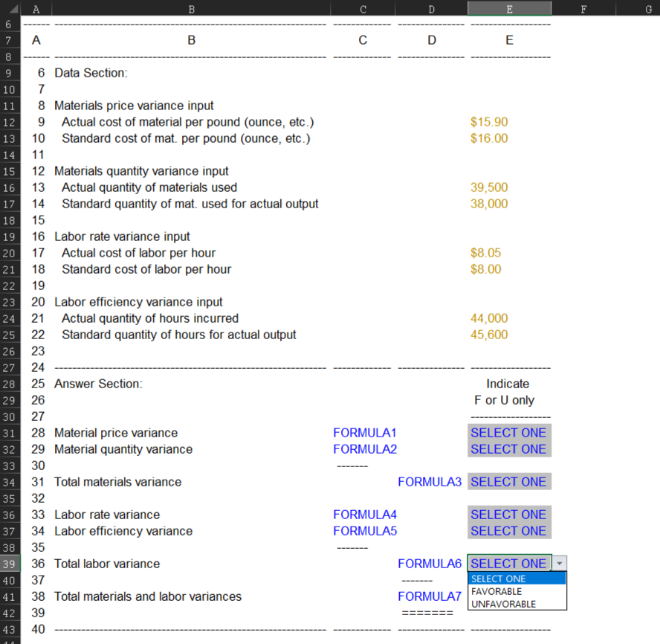Click the SELECT ONE cell beside Material quantity variance
The height and width of the screenshot is (644, 660).
(508, 449)
